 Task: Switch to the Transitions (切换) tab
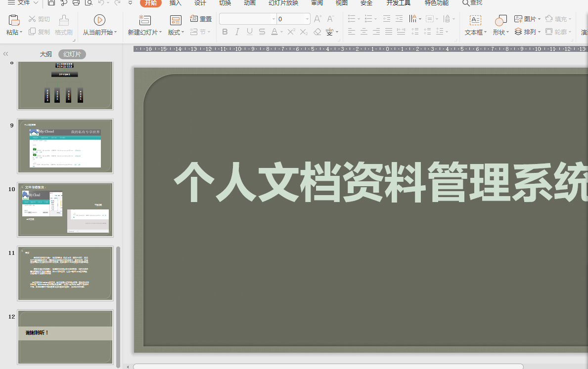(x=225, y=2)
